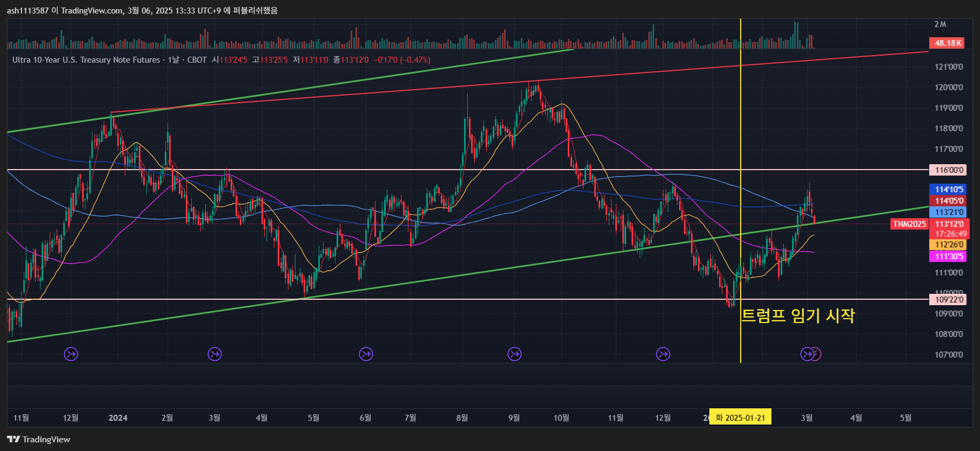Select the TNM2025 symbol price label
This screenshot has height=451, width=980.
(x=909, y=224)
